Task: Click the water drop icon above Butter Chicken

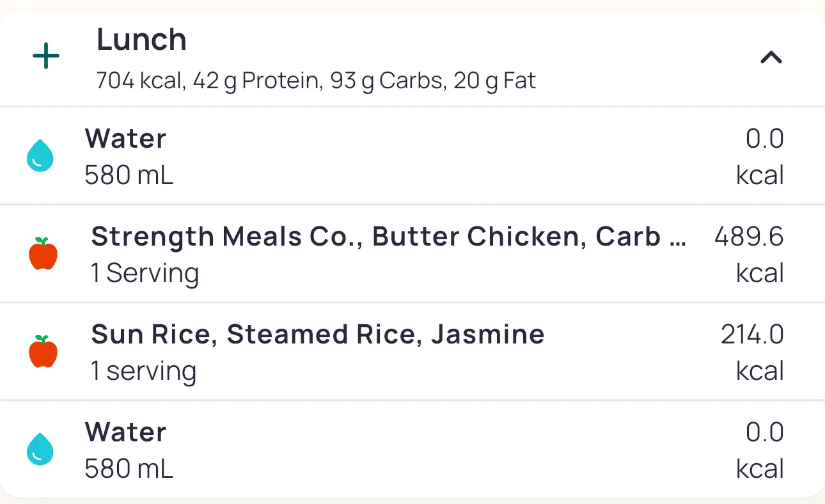Action: pyautogui.click(x=40, y=156)
